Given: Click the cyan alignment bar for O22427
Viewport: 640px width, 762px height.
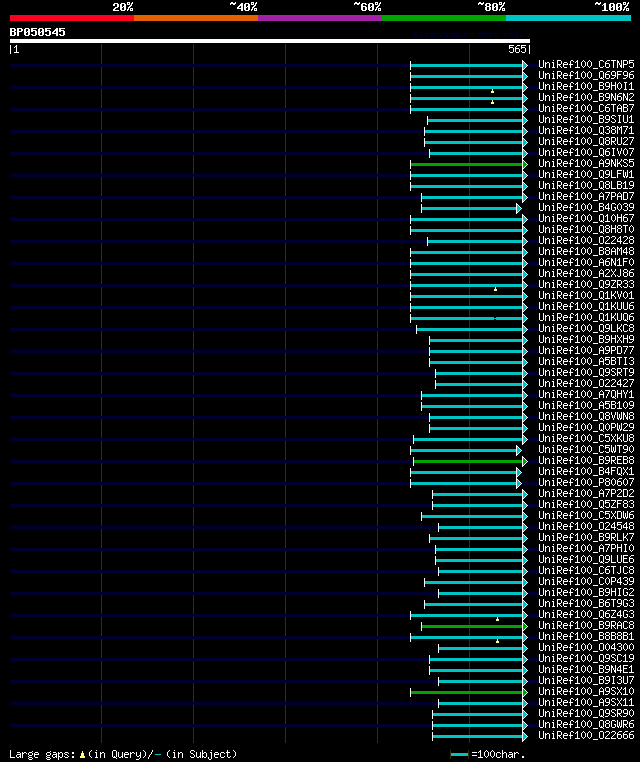Looking at the screenshot, I should click(x=479, y=384).
